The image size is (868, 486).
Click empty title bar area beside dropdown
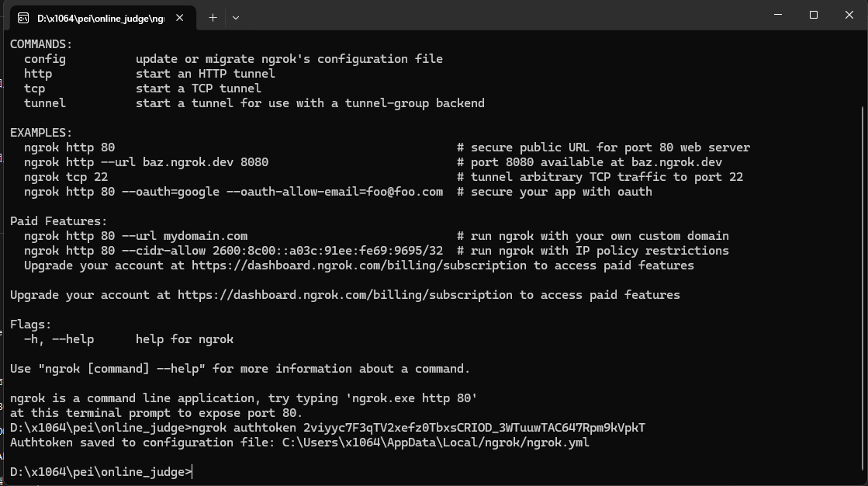click(x=498, y=15)
